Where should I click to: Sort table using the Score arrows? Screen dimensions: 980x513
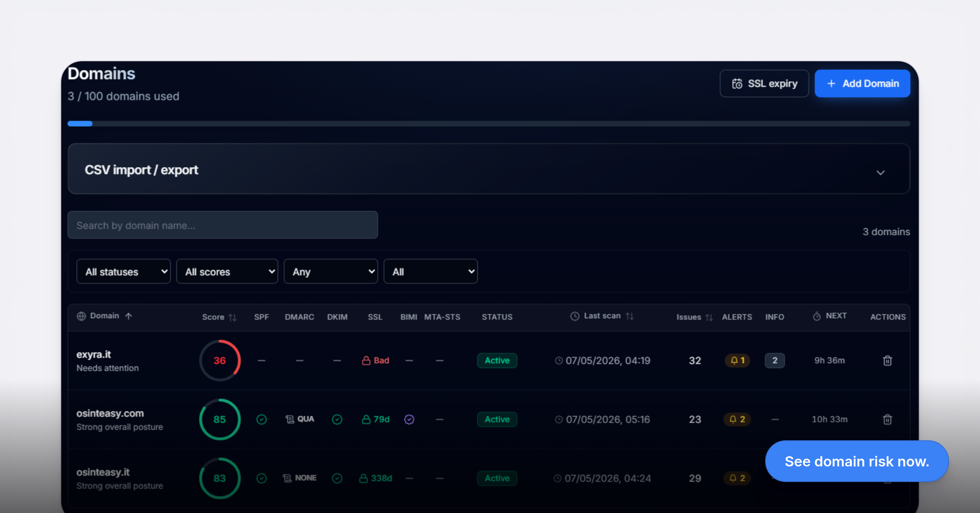233,317
